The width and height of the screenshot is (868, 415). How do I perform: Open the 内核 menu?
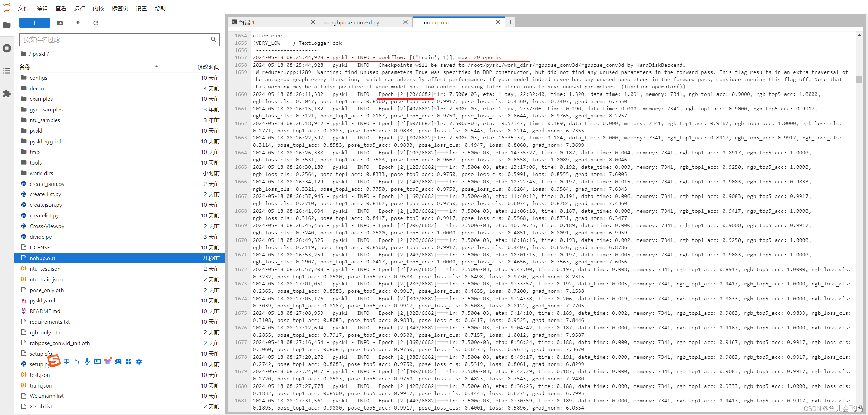click(x=98, y=8)
